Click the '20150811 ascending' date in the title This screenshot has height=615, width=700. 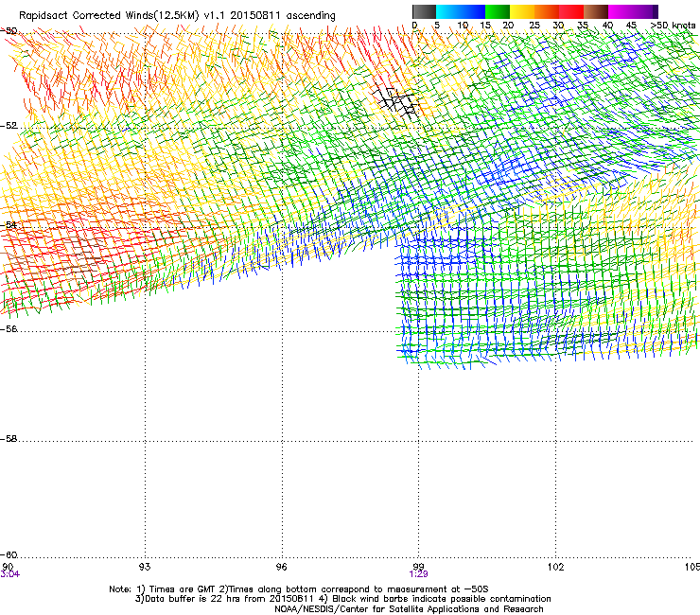coord(283,16)
